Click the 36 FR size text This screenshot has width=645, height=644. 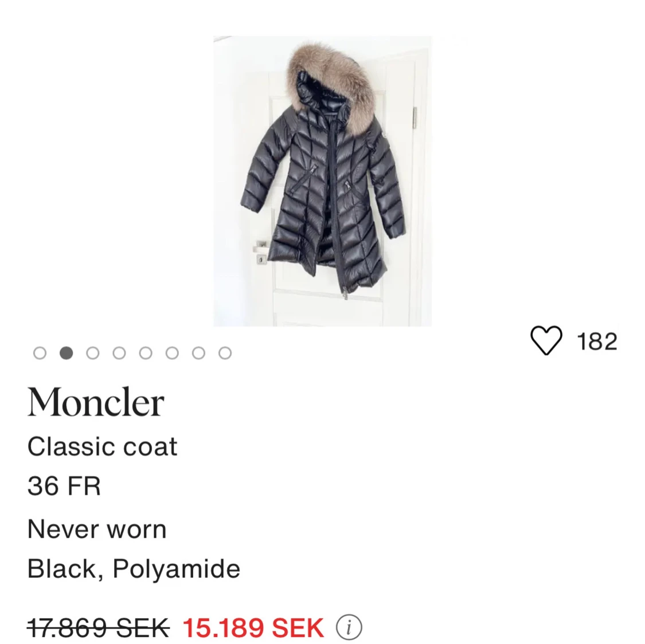click(64, 486)
